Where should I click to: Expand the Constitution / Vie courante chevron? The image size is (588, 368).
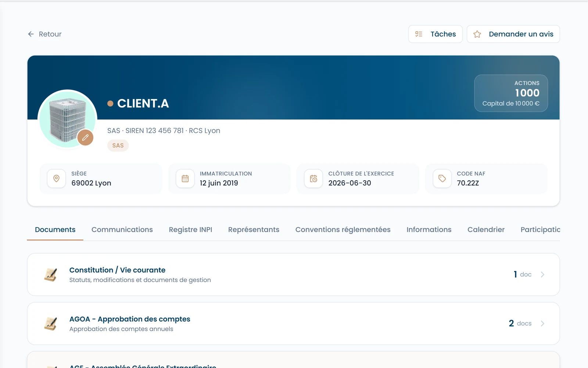[542, 275]
